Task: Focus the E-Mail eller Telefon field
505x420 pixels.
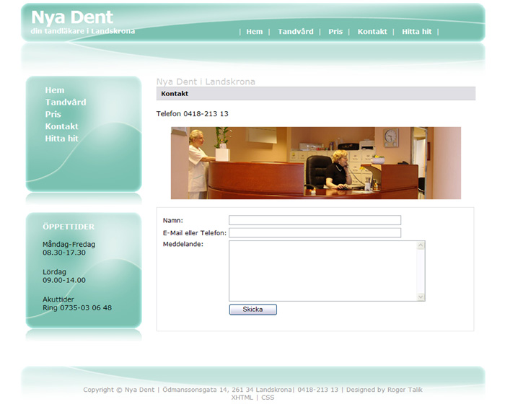Action: [315, 233]
